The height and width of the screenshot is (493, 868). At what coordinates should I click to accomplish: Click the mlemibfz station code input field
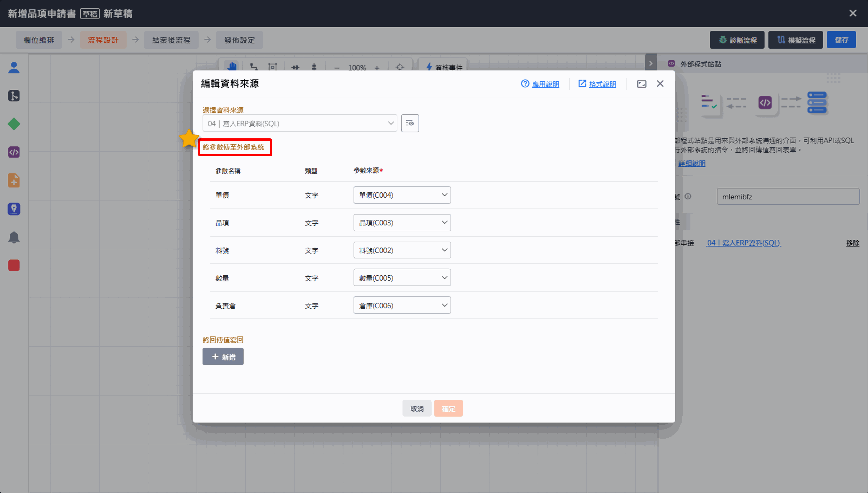click(x=787, y=197)
